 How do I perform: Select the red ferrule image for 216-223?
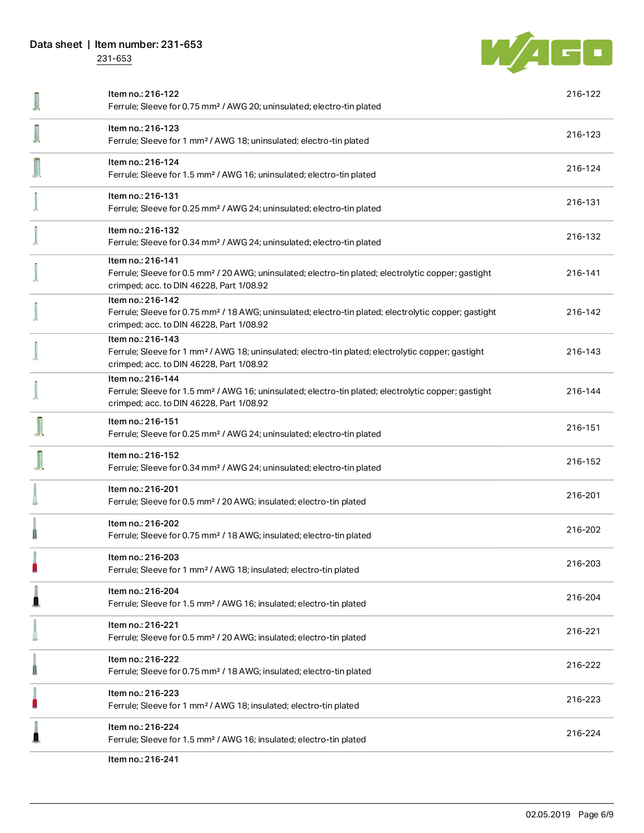35,698
